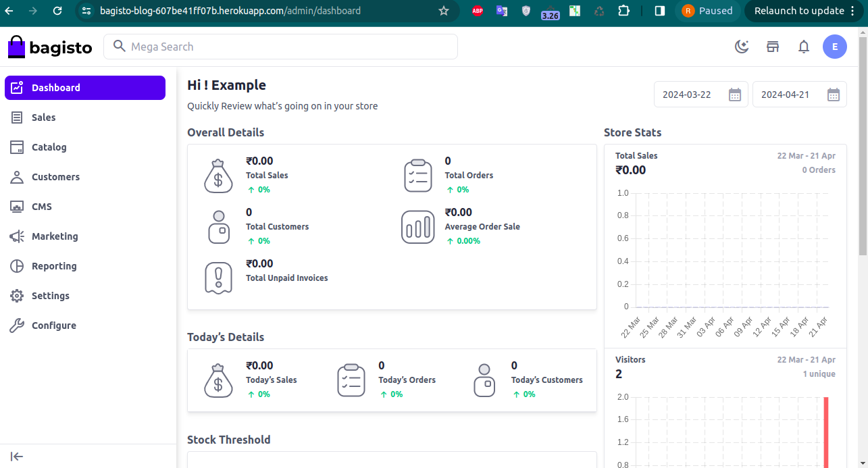Click Today's Sales money bag icon
The width and height of the screenshot is (868, 468).
pos(218,381)
